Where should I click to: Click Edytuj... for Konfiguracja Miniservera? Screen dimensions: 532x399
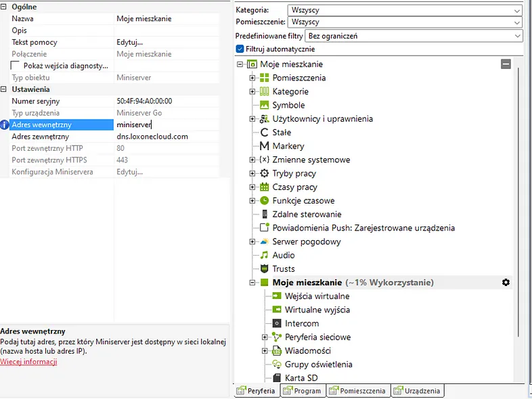(129, 172)
